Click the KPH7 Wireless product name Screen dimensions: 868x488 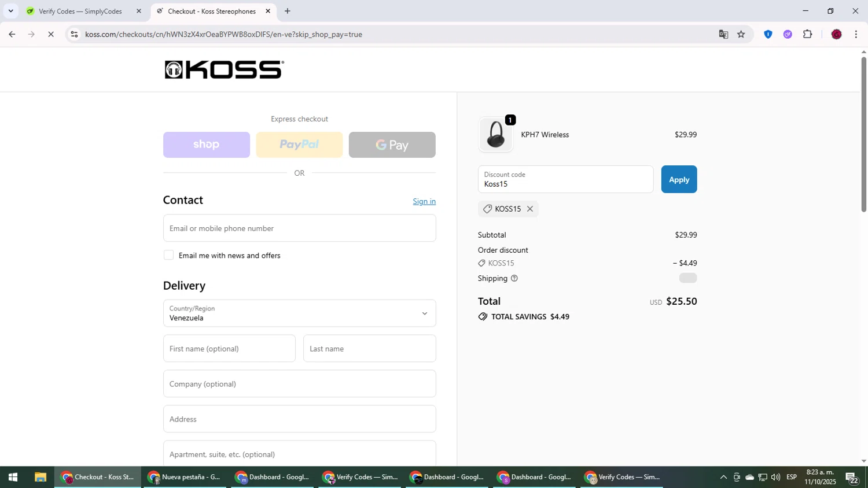[x=545, y=135]
